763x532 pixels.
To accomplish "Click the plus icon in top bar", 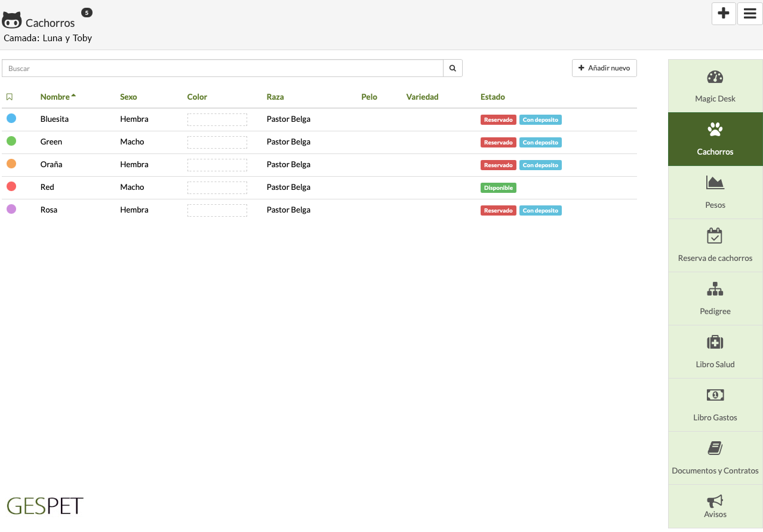I will (x=724, y=13).
